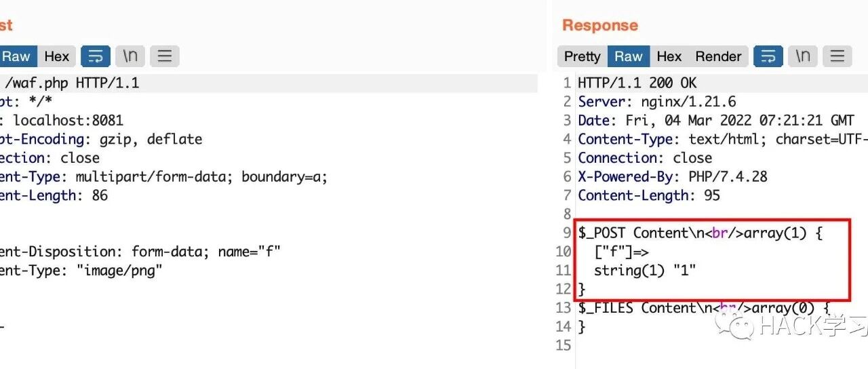This screenshot has height=369, width=868.
Task: Open Render tab in Response panel
Action: tap(718, 56)
